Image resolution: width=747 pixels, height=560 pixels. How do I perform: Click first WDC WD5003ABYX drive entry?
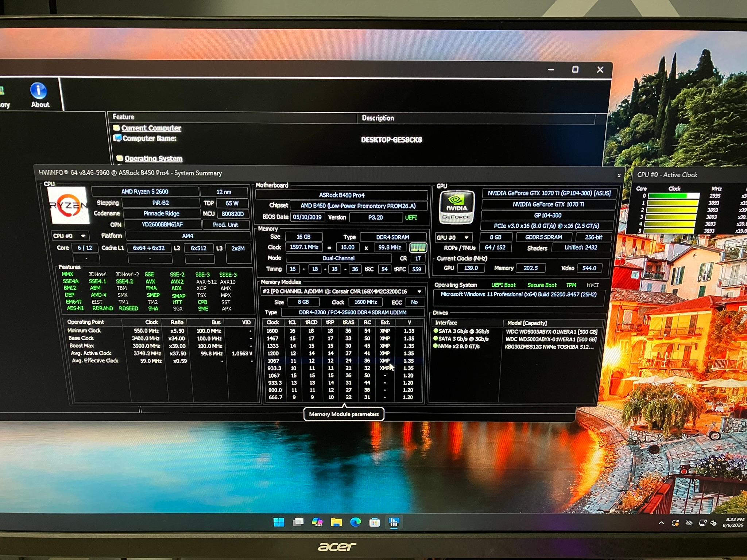551,332
